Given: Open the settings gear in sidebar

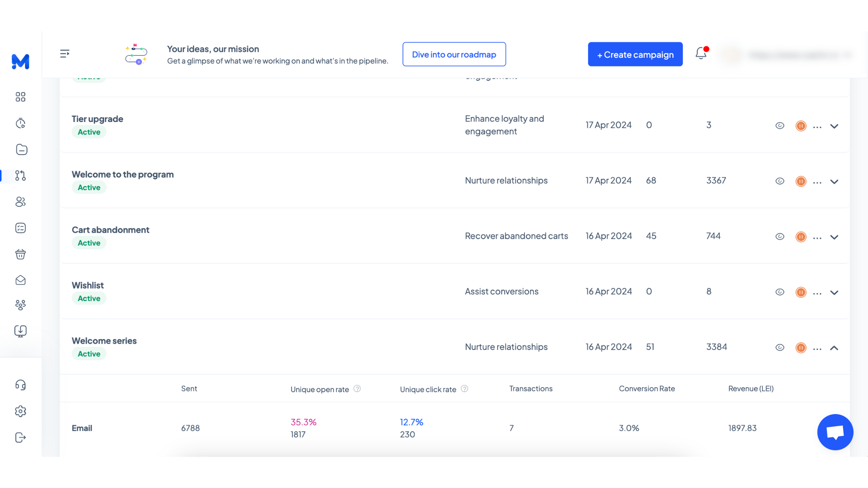Looking at the screenshot, I should [x=21, y=411].
